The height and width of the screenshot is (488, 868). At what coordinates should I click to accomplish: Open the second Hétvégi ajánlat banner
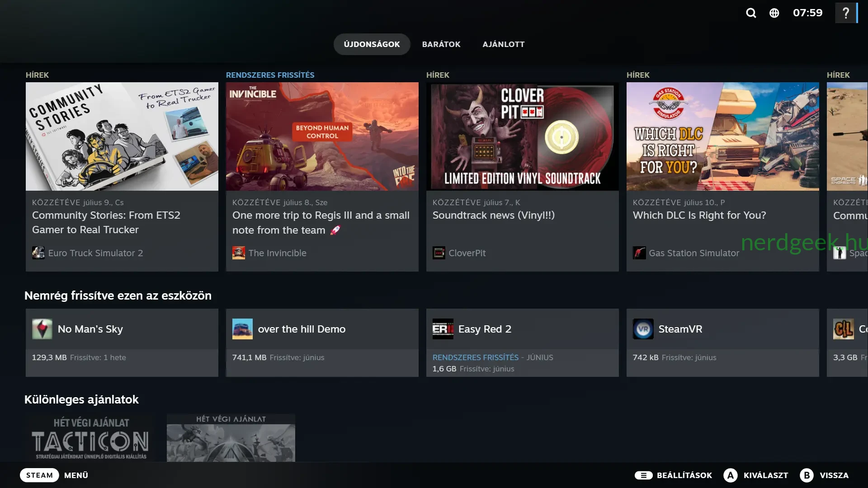(x=231, y=438)
